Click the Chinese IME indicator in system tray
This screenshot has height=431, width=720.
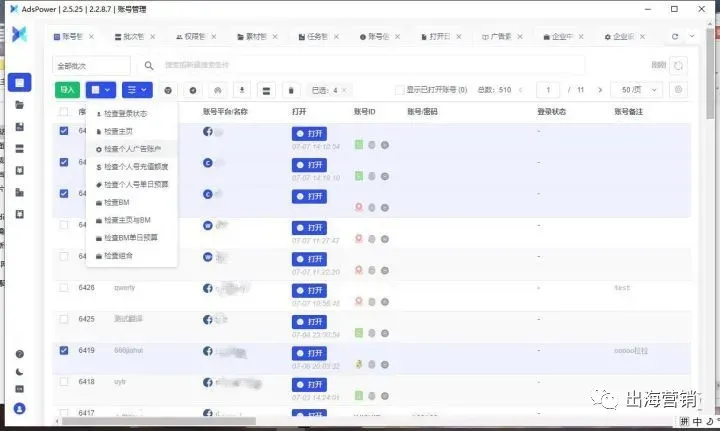coord(698,421)
